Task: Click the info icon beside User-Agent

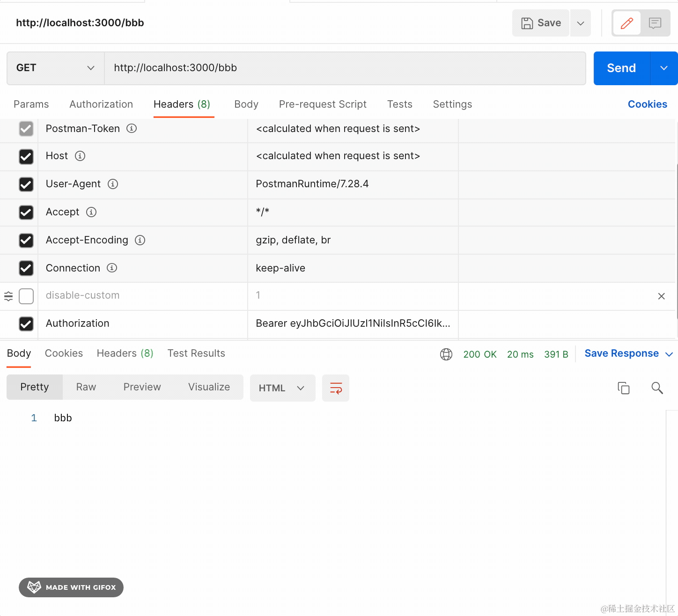Action: pos(113,184)
